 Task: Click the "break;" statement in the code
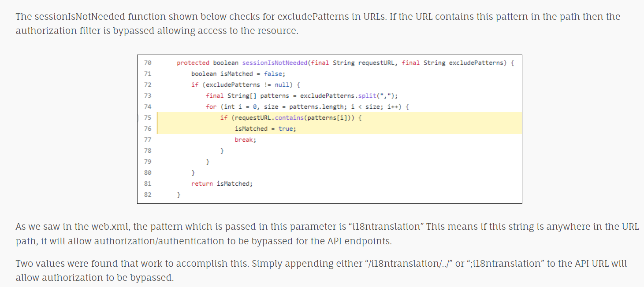pyautogui.click(x=245, y=140)
